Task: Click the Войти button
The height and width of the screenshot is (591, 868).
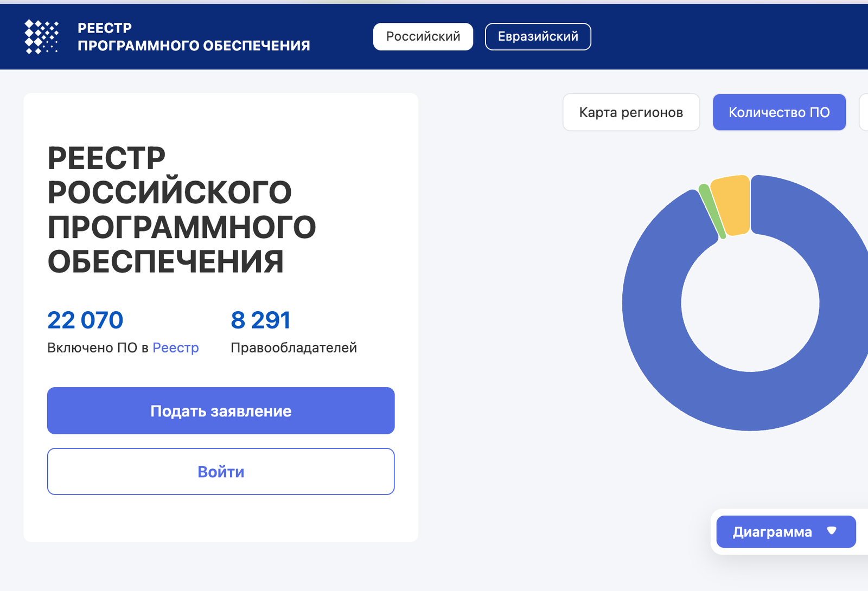Action: pyautogui.click(x=221, y=471)
